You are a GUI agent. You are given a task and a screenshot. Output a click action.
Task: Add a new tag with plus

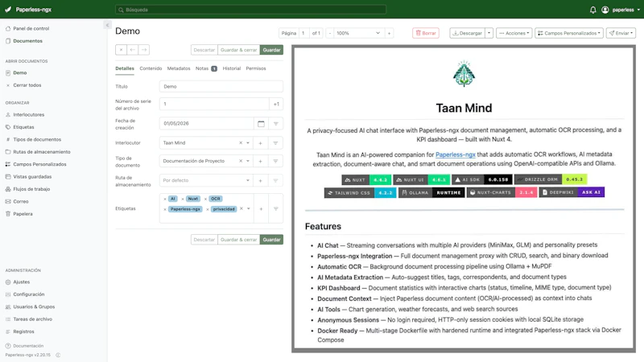[x=261, y=209]
